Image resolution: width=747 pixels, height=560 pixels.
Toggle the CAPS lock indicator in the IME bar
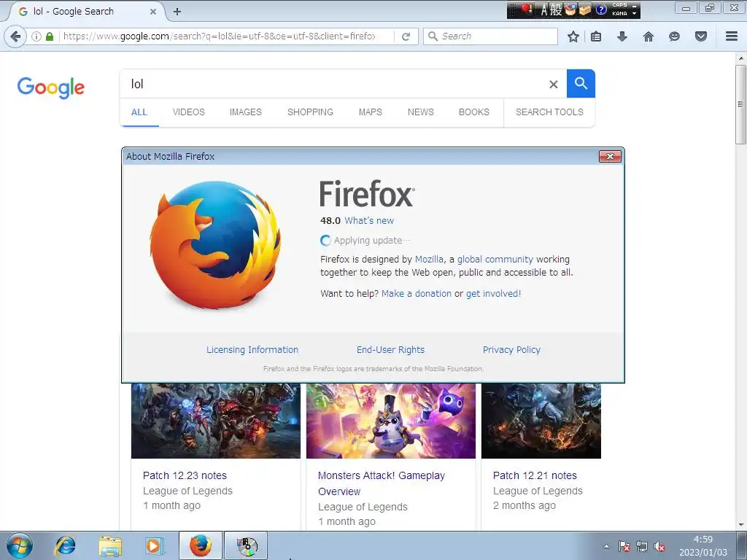620,5
